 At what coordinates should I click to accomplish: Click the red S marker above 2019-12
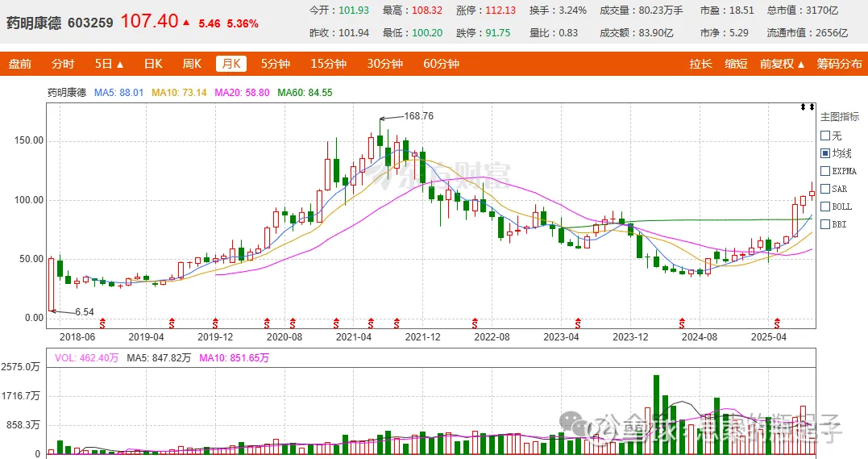pos(215,323)
